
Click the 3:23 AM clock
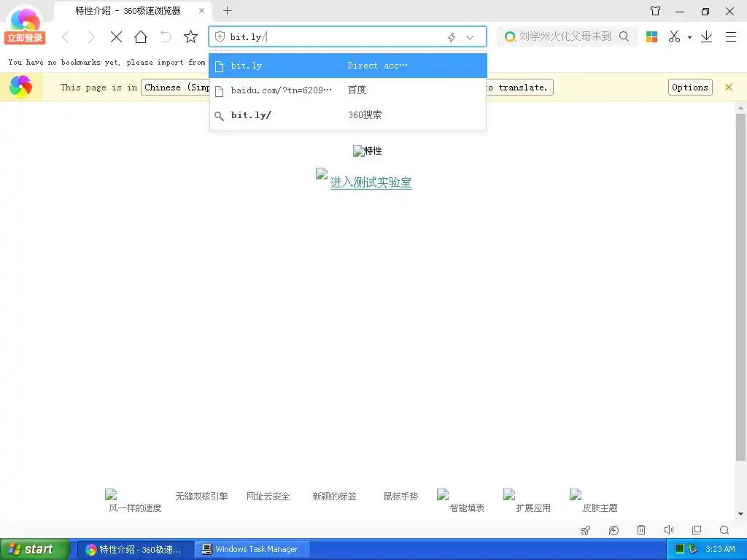click(x=720, y=549)
